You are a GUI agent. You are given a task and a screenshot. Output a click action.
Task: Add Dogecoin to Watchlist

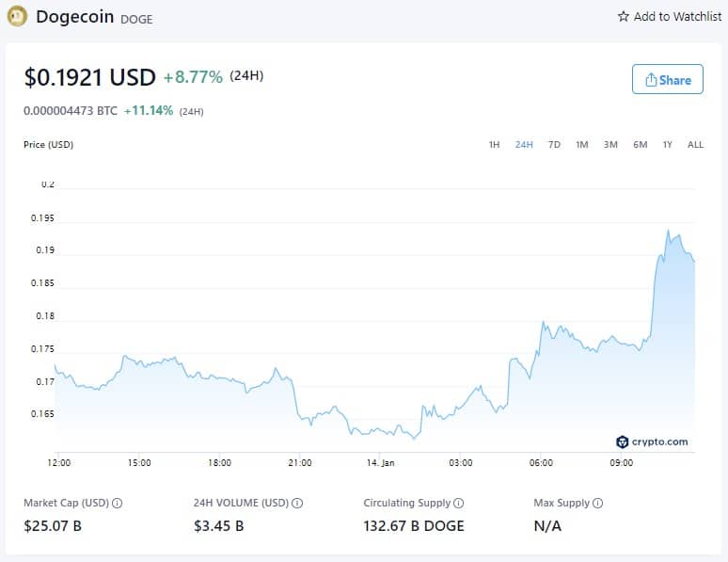[670, 17]
